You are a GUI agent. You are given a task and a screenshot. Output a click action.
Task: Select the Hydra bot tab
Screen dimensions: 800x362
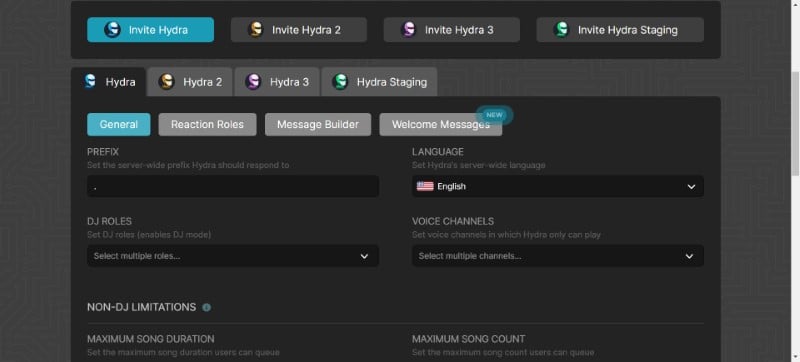click(x=109, y=82)
